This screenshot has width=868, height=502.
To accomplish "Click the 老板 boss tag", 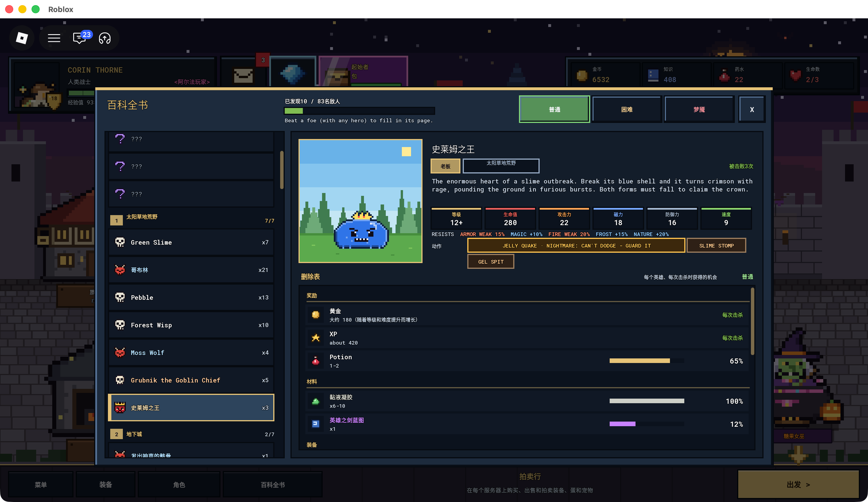I will point(445,166).
